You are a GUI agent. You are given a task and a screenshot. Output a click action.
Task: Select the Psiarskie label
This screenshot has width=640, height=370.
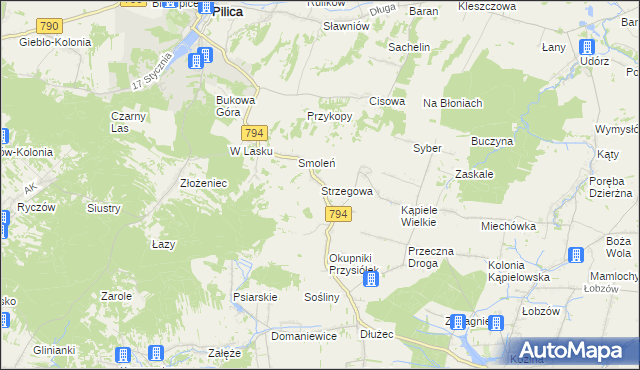pos(255,297)
